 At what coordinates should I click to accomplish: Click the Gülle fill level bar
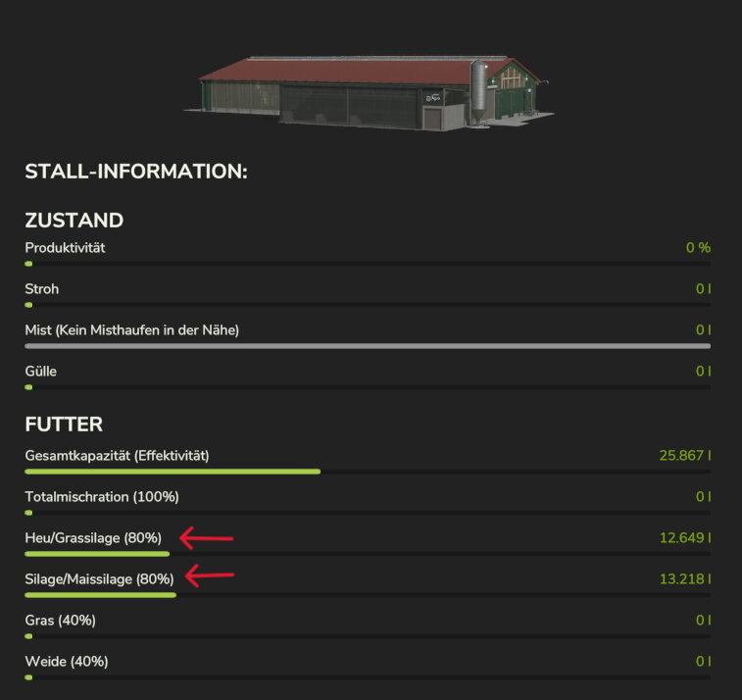[368, 387]
